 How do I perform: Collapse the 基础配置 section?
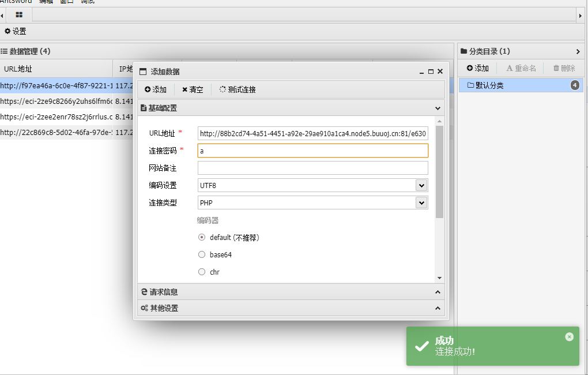(438, 108)
